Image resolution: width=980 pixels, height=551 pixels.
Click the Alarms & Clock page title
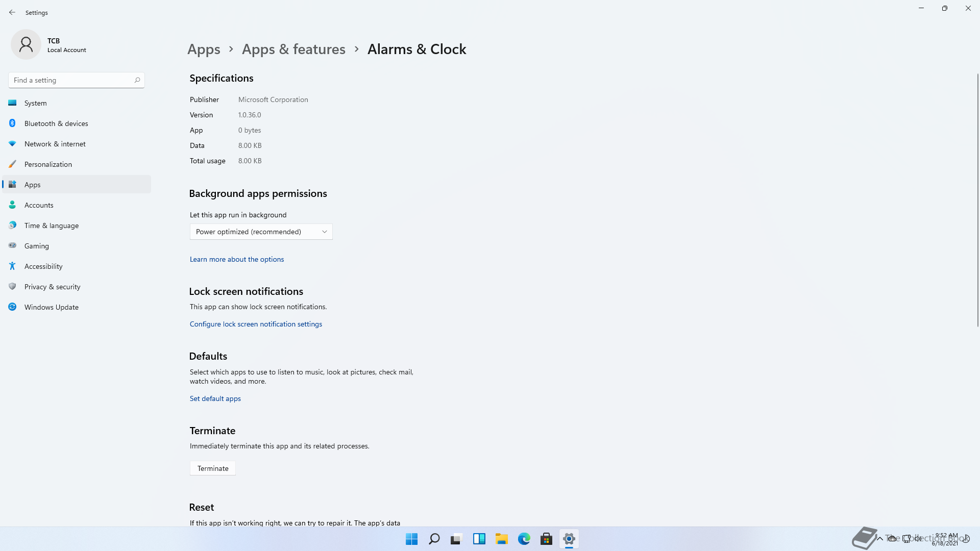pyautogui.click(x=417, y=49)
